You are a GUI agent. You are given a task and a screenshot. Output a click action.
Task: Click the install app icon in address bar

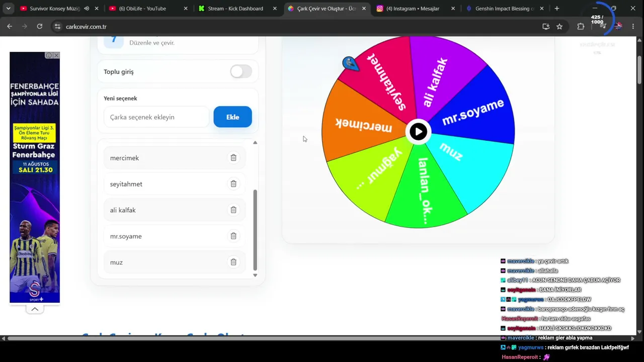[x=546, y=27]
